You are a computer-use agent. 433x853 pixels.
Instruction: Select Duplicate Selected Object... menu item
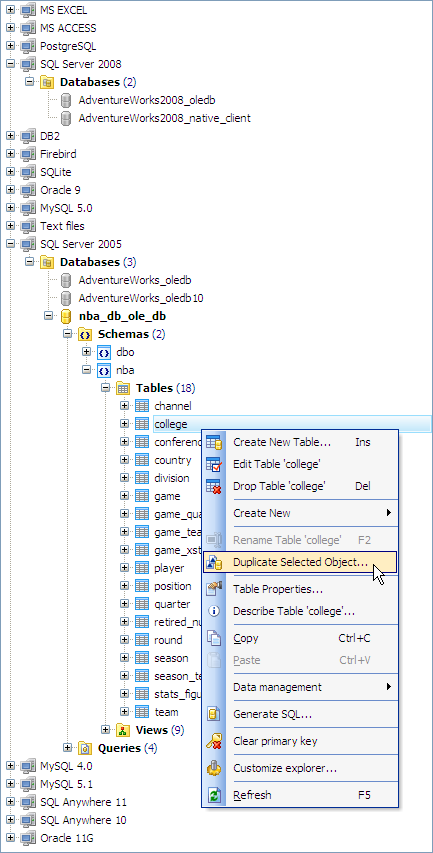tap(300, 562)
